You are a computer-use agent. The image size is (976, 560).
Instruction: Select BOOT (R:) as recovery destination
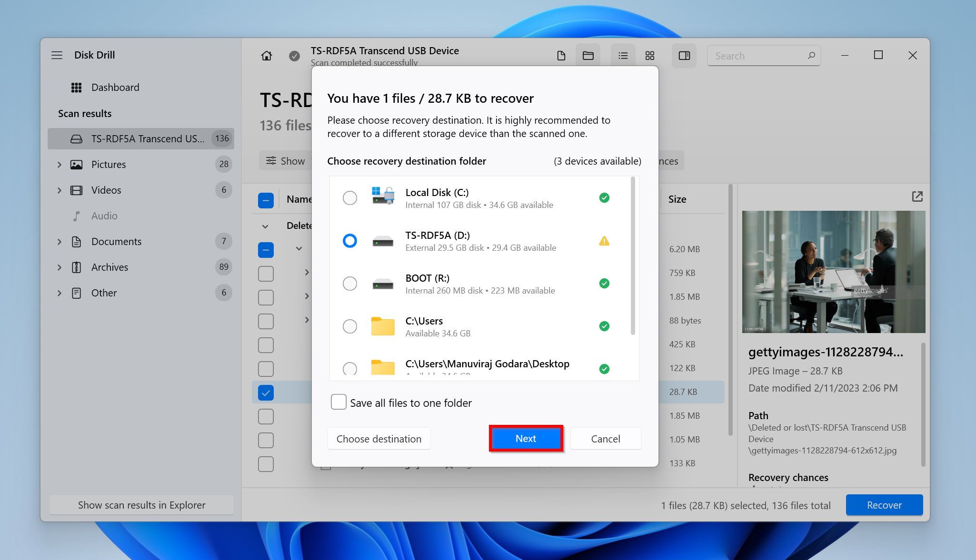coord(349,284)
